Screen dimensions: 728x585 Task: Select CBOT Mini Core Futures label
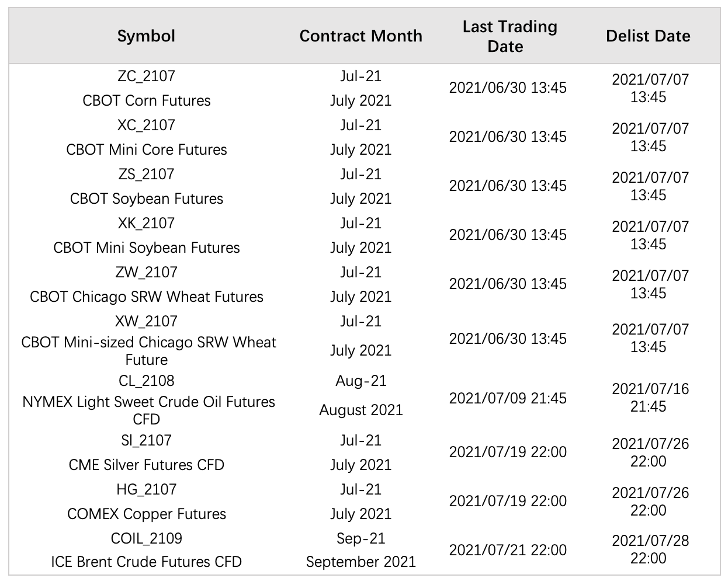click(146, 149)
